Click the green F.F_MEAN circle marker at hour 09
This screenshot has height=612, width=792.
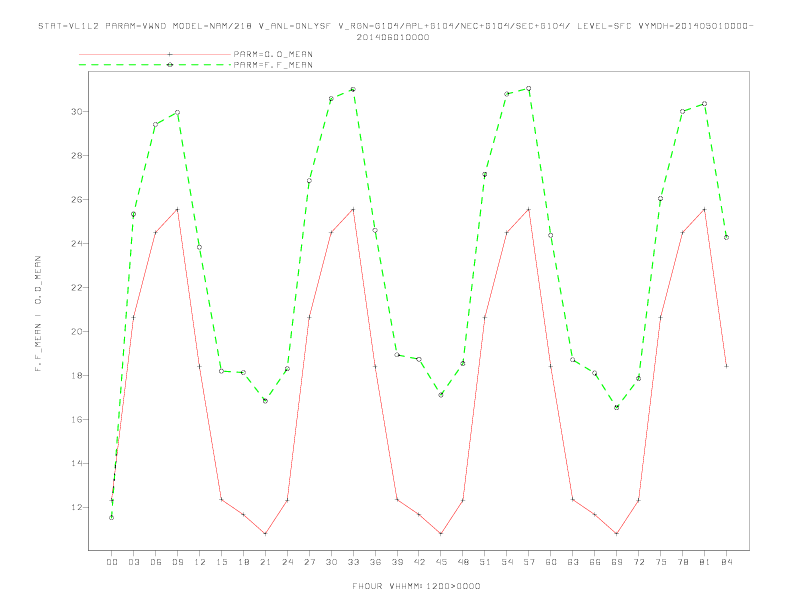(x=177, y=113)
